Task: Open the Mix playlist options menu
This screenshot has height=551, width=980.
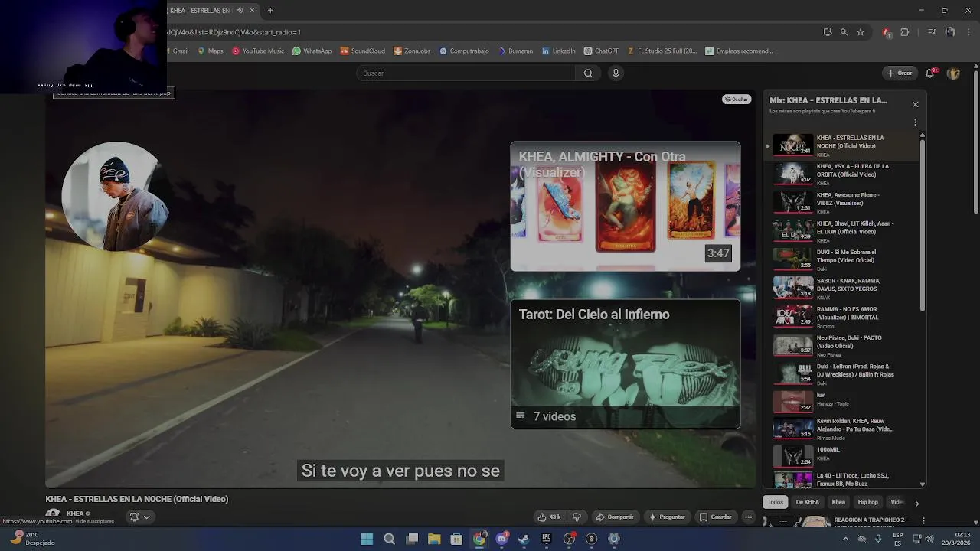Action: coord(915,122)
